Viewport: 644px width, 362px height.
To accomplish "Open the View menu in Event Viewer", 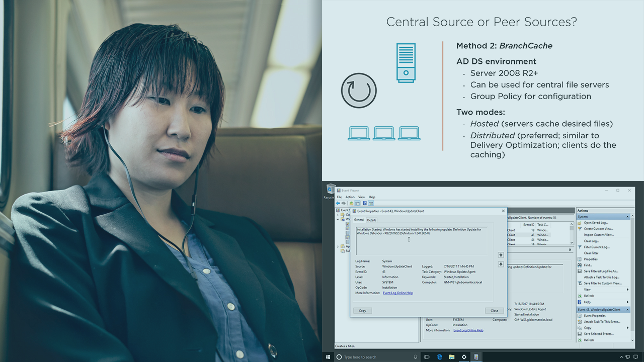I will pyautogui.click(x=361, y=197).
